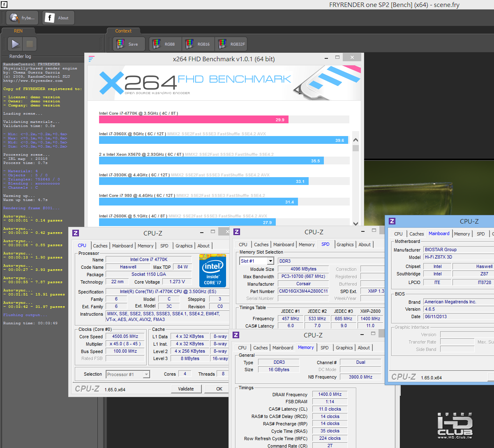The height and width of the screenshot is (448, 494).
Task: Click the FRYRENDER window icon in the title bar
Action: click(x=4, y=5)
